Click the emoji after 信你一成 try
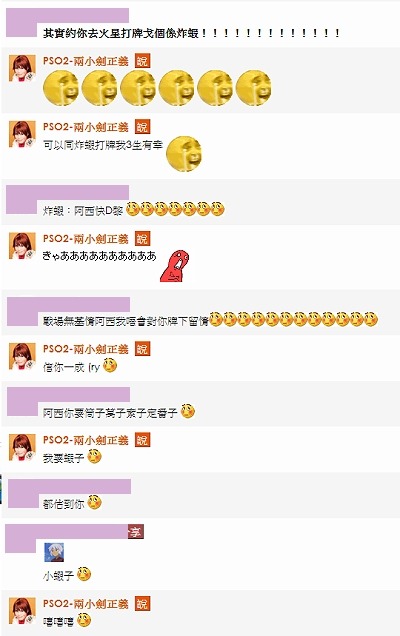Viewport: 400px width, 636px height. (110, 365)
